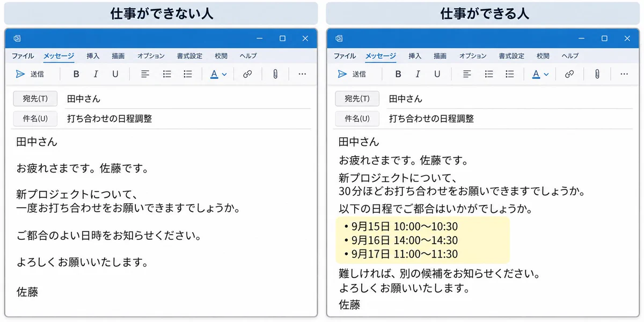Click the 件名(U) button in the left window
The width and height of the screenshot is (644, 322).
tap(35, 119)
